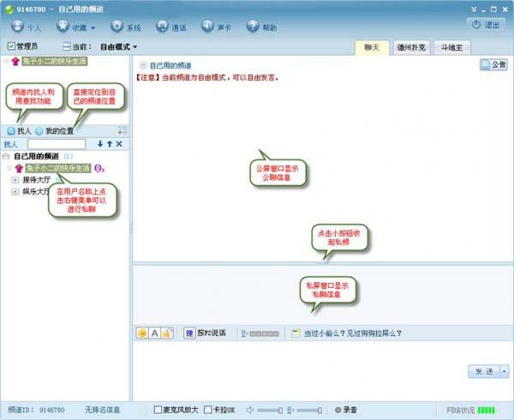Toggle the 管理员 checkbox

tap(11, 46)
